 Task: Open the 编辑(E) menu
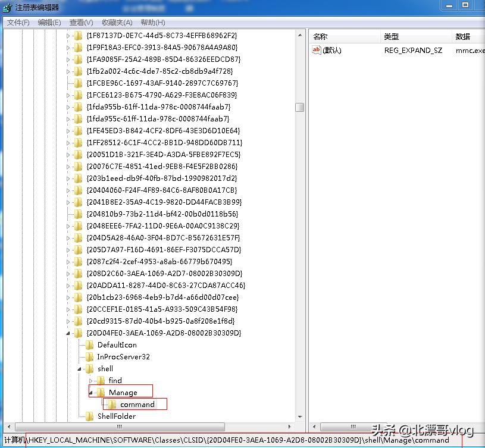tap(49, 23)
